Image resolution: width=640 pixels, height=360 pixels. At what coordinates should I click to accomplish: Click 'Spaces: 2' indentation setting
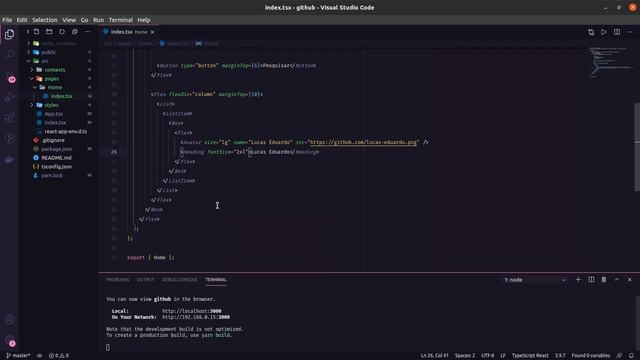pyautogui.click(x=465, y=356)
